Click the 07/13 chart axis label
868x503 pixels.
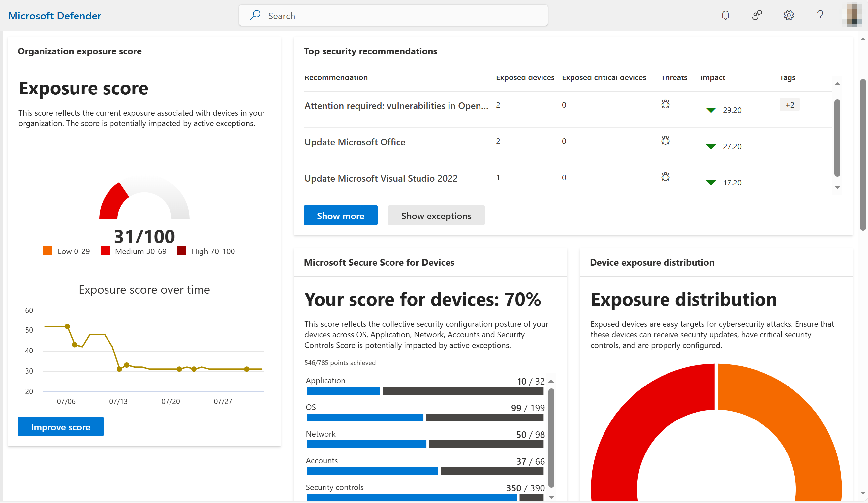point(118,401)
